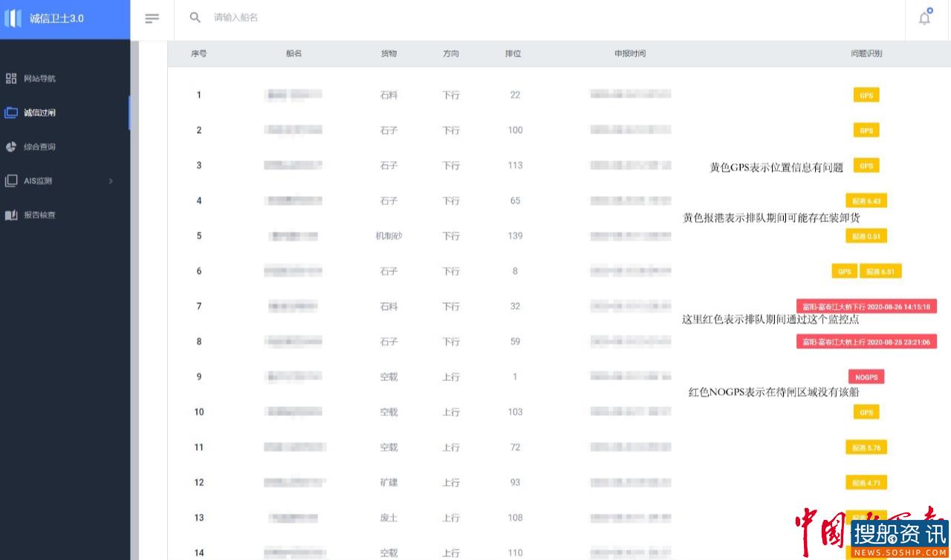Click the 空载 cargo cell in row 9

pyautogui.click(x=389, y=377)
